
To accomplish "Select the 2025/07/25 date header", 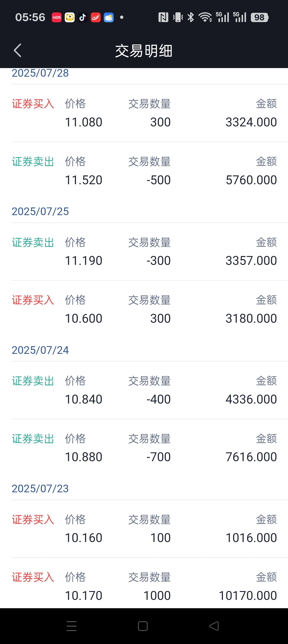I will [x=40, y=211].
